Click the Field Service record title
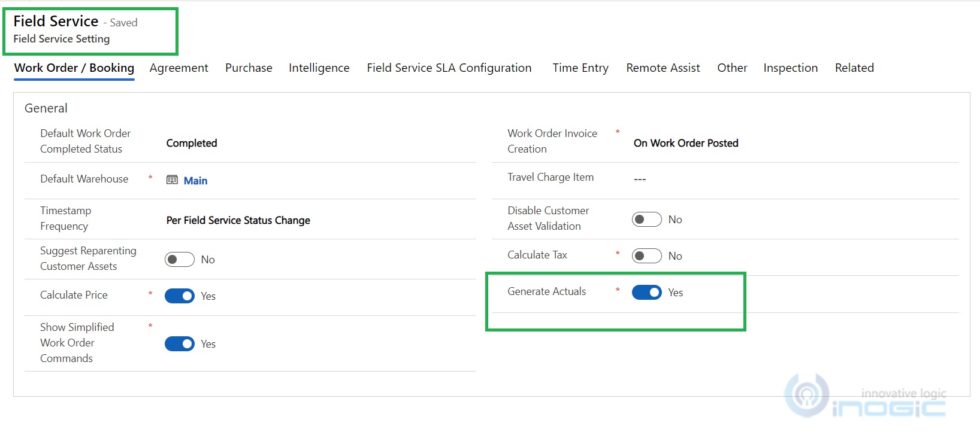The image size is (980, 441). click(x=56, y=21)
